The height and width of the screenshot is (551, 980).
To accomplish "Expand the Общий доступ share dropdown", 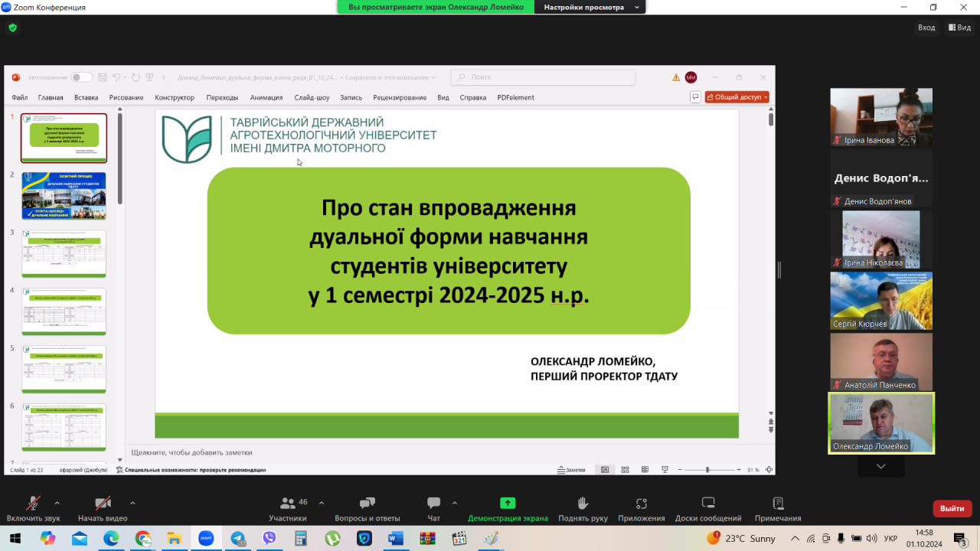I will click(766, 97).
